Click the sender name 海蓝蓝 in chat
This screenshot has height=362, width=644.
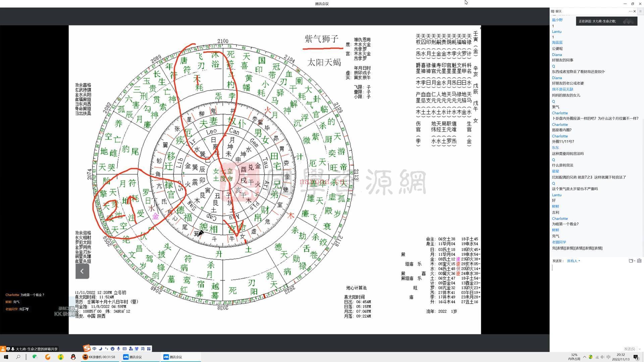click(557, 43)
